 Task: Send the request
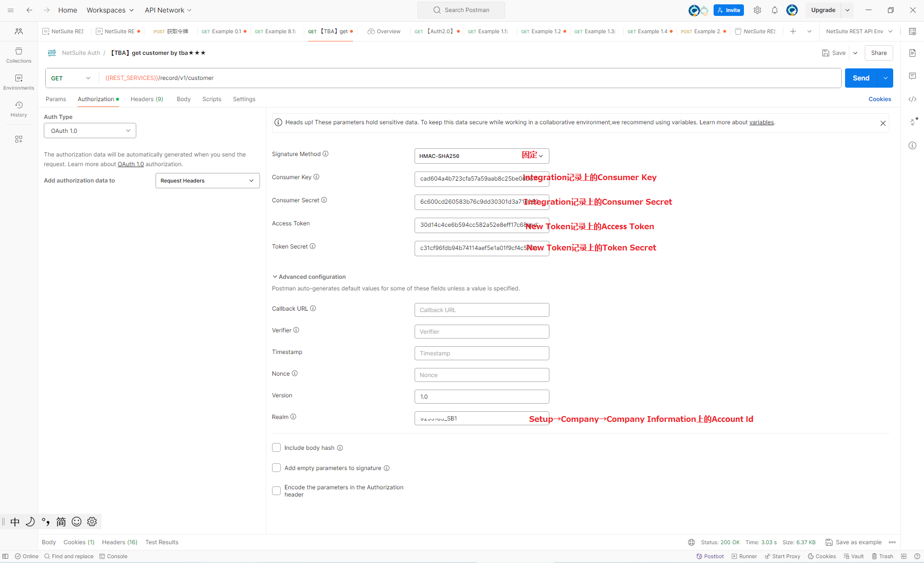[x=861, y=78]
